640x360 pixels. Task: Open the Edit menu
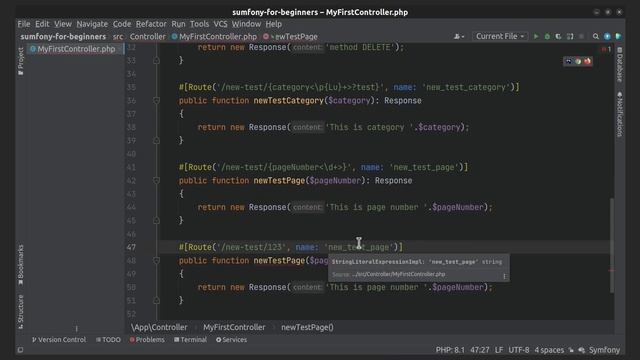point(42,24)
